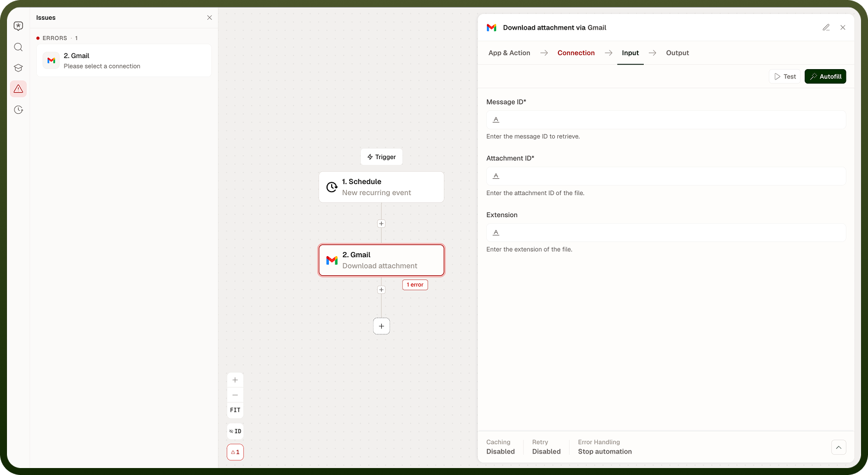
Task: Expand the step settings footer chevron
Action: pyautogui.click(x=838, y=447)
